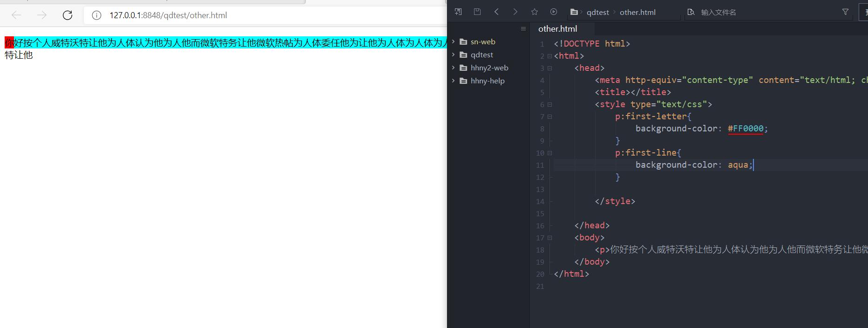
Task: Click the filter funnel icon
Action: 845,12
